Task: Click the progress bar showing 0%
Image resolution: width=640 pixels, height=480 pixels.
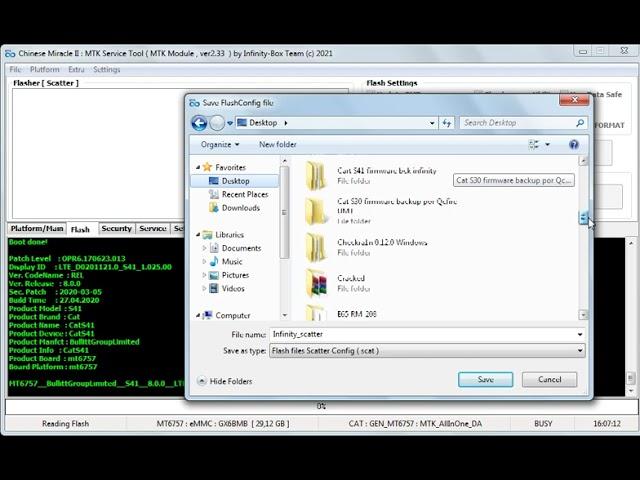Action: 321,407
